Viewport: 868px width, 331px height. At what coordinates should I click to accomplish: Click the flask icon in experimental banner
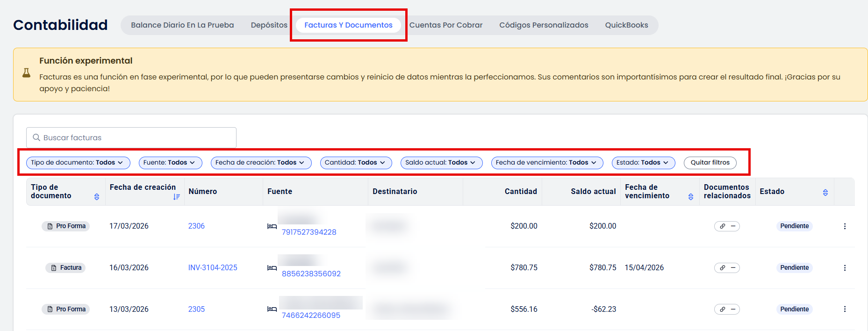tap(27, 73)
